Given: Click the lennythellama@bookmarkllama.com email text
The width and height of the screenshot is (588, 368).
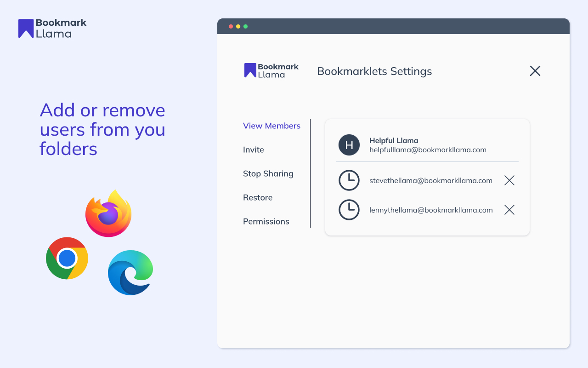Looking at the screenshot, I should [431, 210].
